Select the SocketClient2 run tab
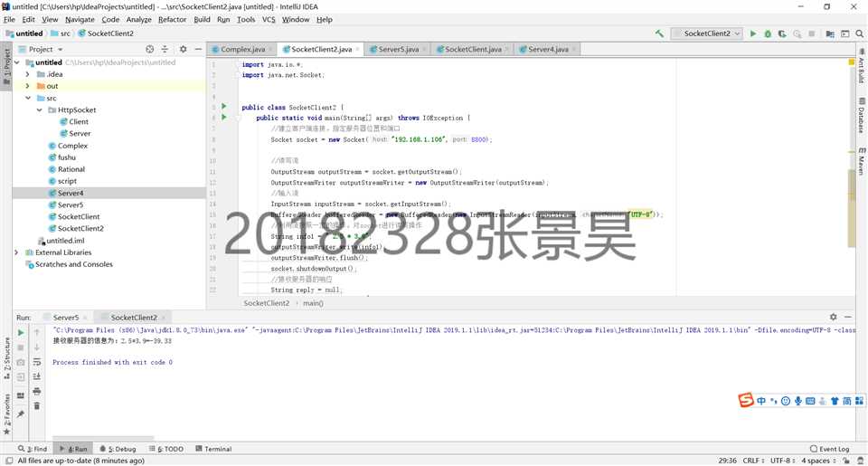The image size is (868, 466). [134, 318]
